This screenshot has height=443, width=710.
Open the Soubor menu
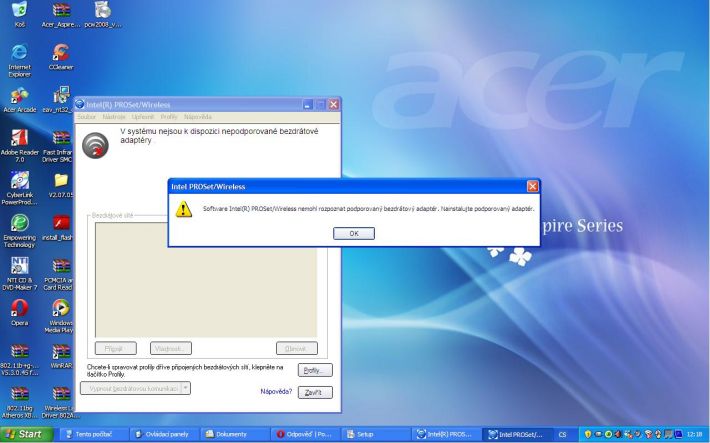click(x=86, y=117)
